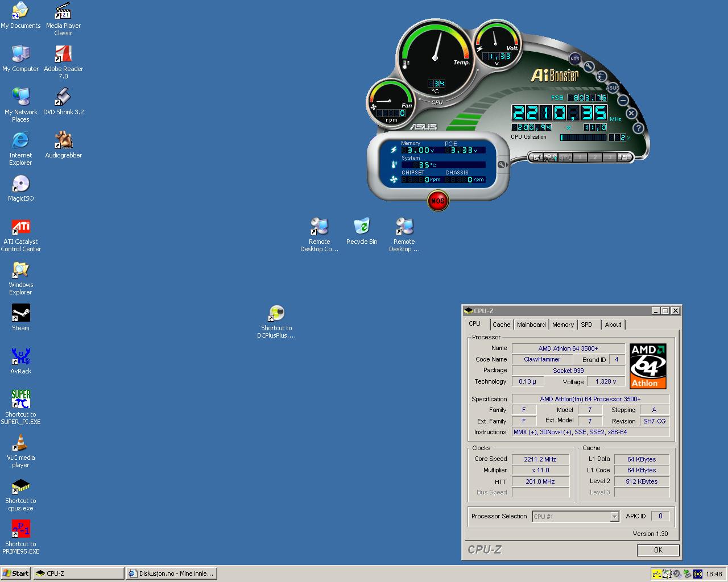Screen dimensions: 728x582
Task: Open the AI Booster help question icon
Action: pyautogui.click(x=638, y=128)
